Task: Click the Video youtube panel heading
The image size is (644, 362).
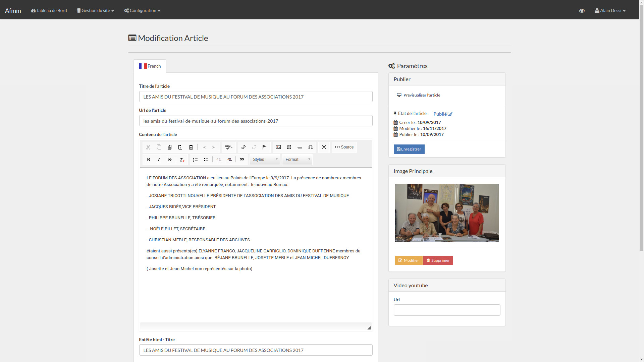Action: [447, 285]
